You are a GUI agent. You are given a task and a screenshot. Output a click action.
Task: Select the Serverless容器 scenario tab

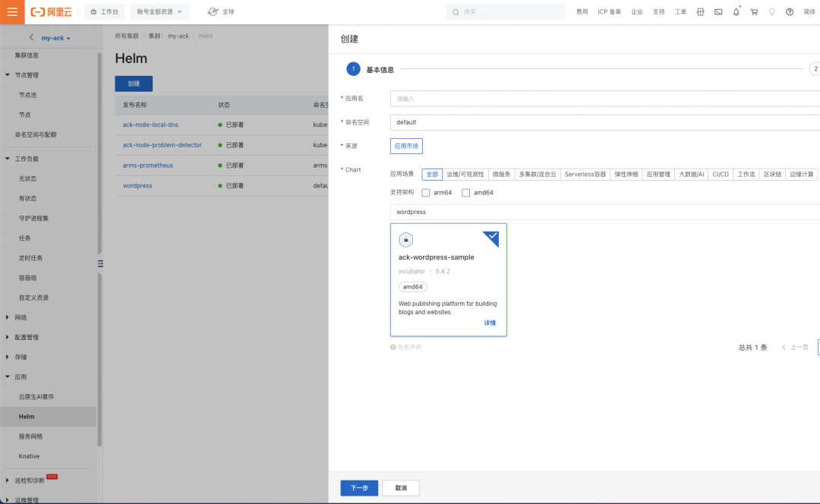[x=585, y=174]
